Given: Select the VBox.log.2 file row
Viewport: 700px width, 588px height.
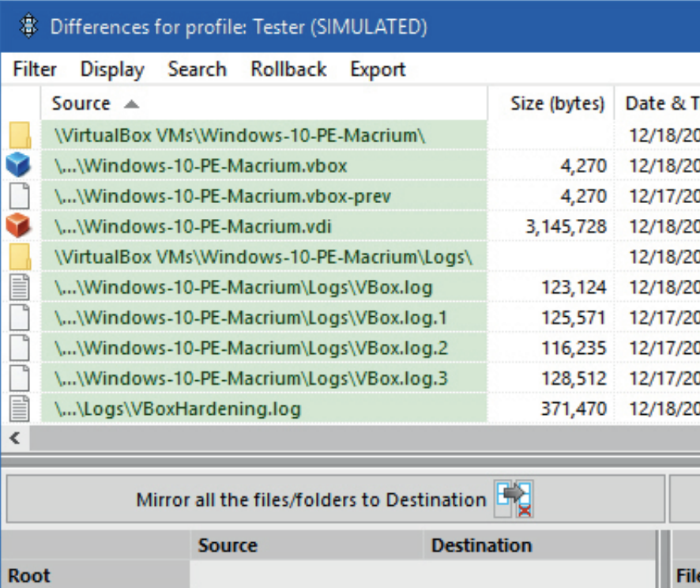Looking at the screenshot, I should click(x=251, y=348).
